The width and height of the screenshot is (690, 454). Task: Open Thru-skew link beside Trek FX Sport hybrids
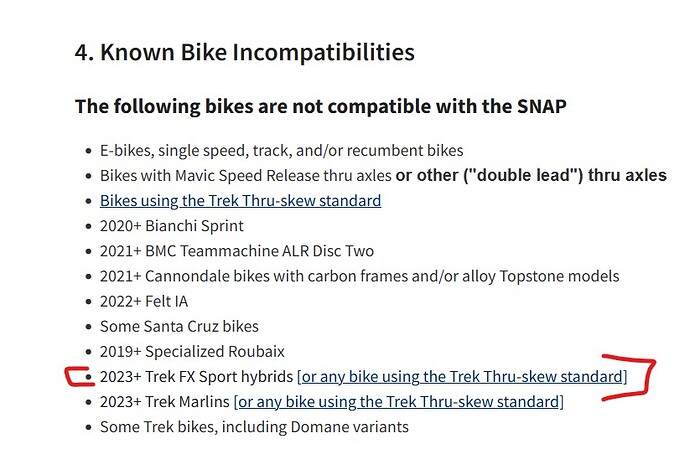(462, 377)
